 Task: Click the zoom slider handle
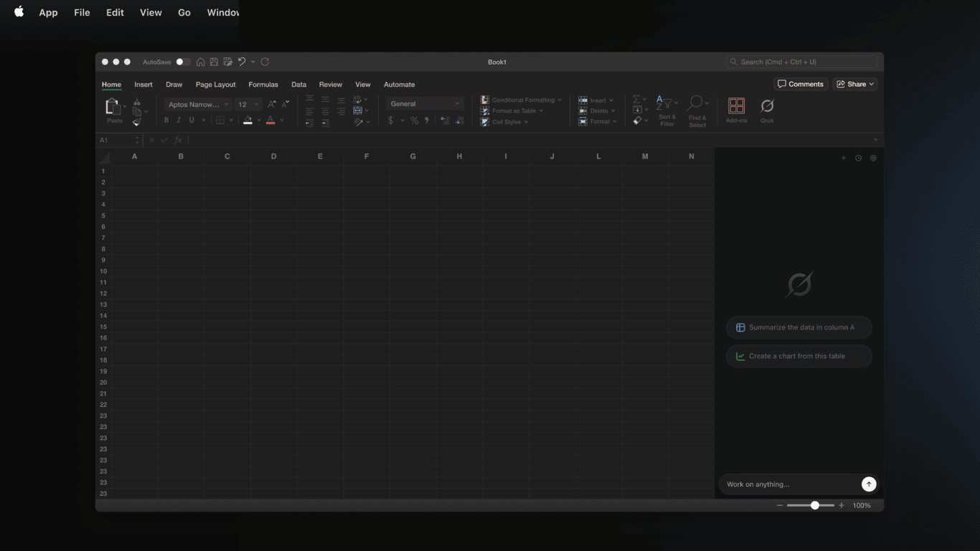815,506
